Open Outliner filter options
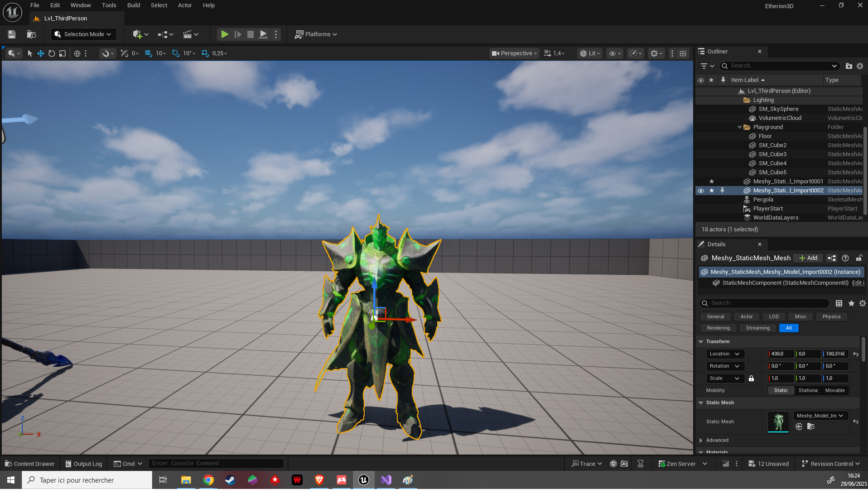This screenshot has width=868, height=498. point(707,66)
